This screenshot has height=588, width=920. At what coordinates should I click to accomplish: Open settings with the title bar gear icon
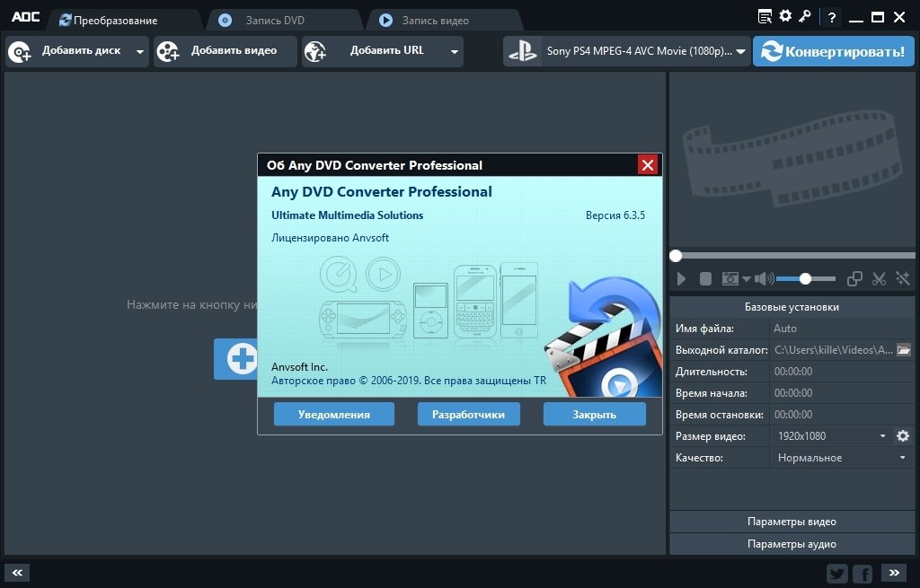click(x=785, y=16)
